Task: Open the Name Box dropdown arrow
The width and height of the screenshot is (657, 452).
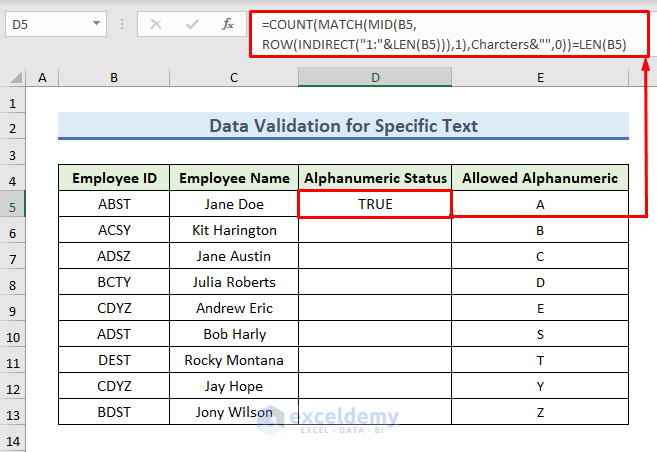Action: [96, 23]
